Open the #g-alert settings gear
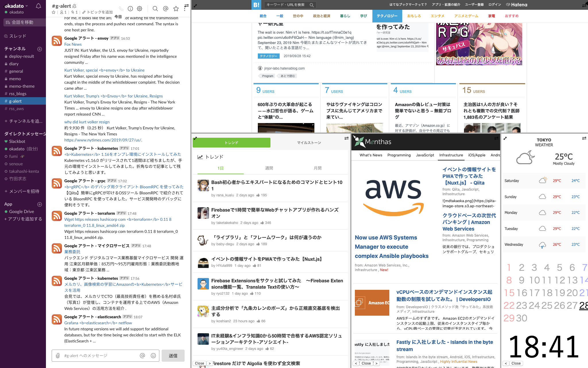The width and height of the screenshot is (588, 368). tap(140, 9)
